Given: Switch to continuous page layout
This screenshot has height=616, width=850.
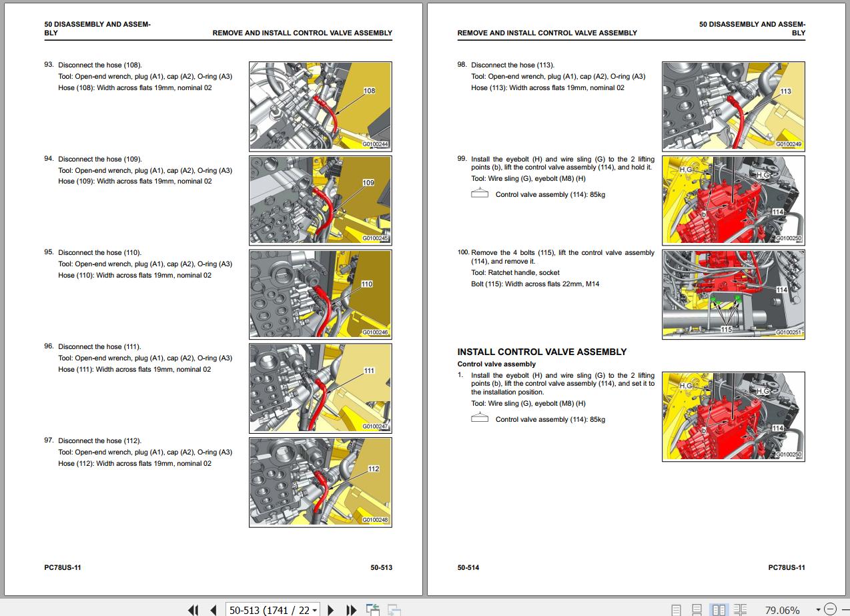Looking at the screenshot, I should (697, 609).
